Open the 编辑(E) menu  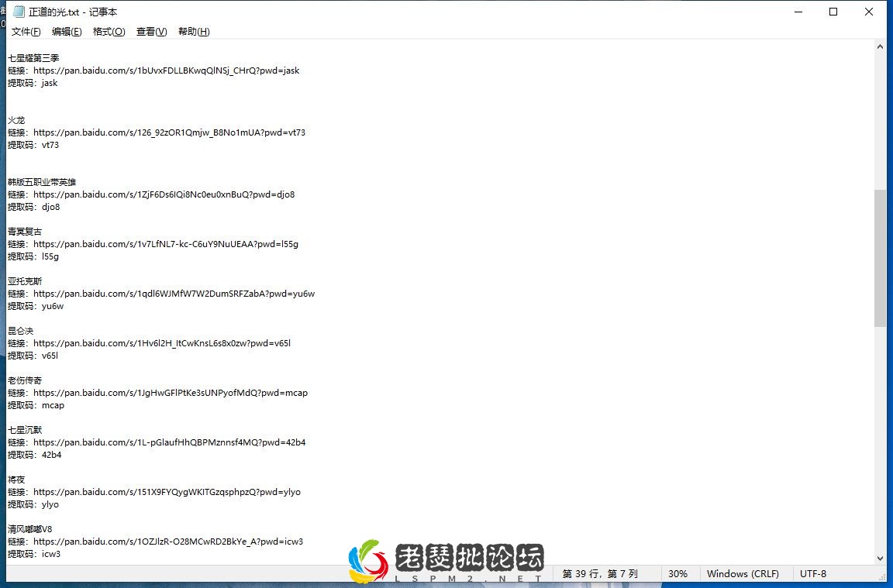(x=67, y=31)
